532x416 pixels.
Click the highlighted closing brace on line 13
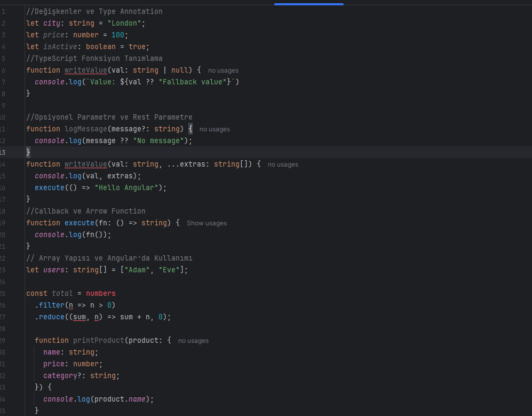(28, 152)
